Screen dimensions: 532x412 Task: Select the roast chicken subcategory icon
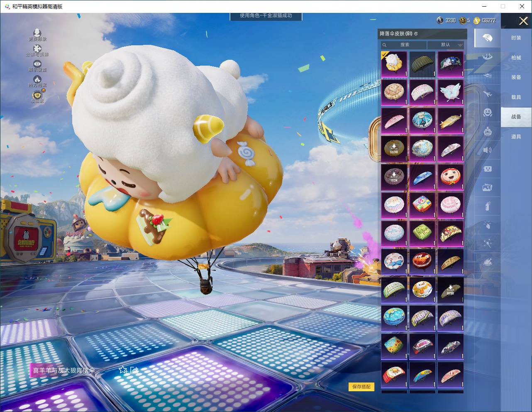(x=488, y=262)
